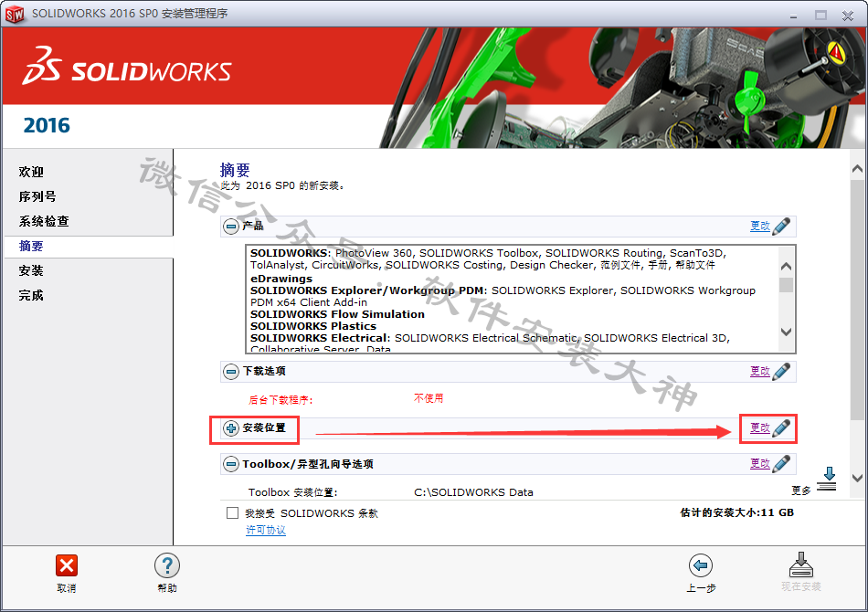Expand the Installation Location section
868x612 pixels.
tap(231, 427)
